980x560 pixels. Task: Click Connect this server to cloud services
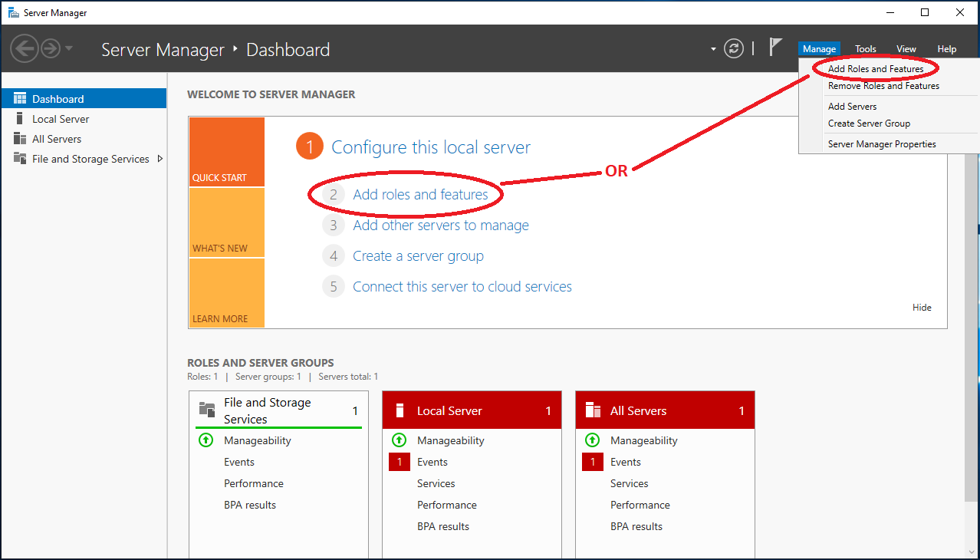[x=462, y=287]
